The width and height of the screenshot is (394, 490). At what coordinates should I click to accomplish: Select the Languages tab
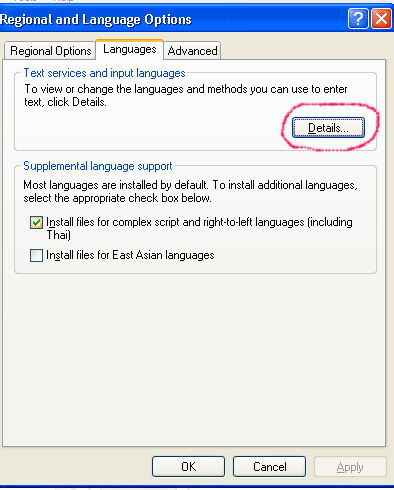(x=130, y=49)
